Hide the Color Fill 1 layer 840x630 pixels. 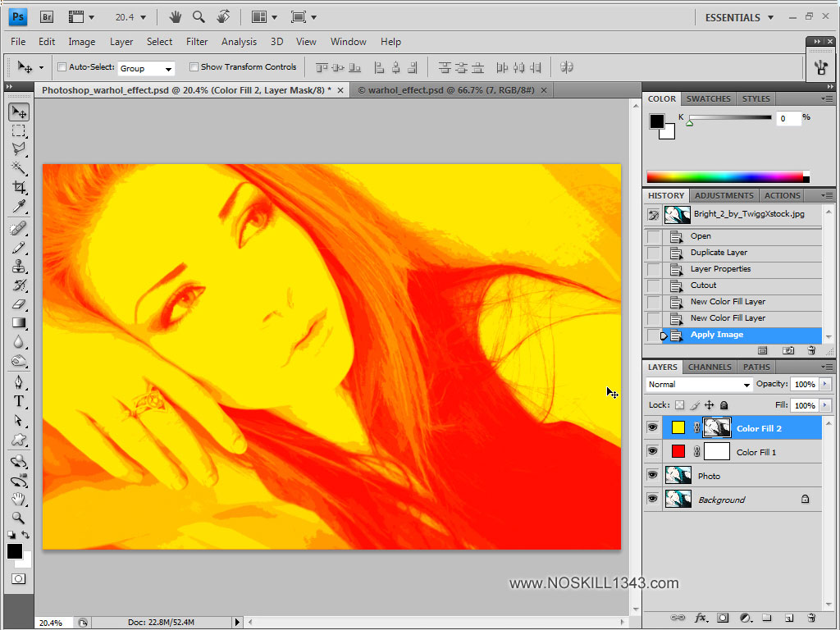click(x=652, y=451)
